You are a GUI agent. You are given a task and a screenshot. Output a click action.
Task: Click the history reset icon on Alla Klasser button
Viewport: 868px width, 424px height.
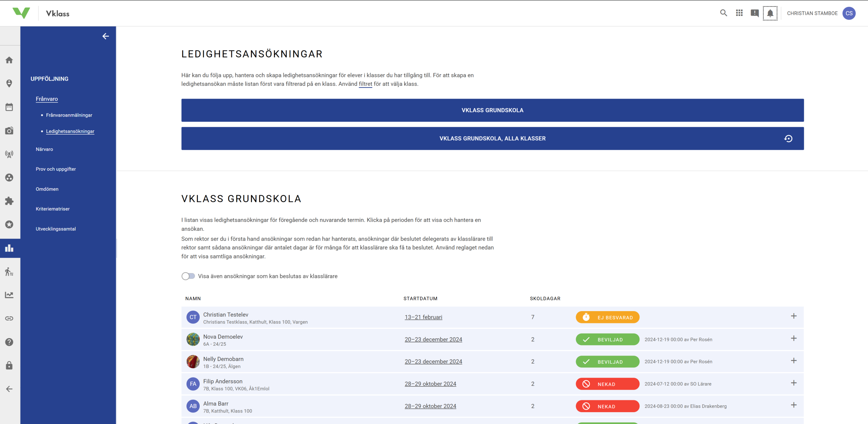click(789, 138)
